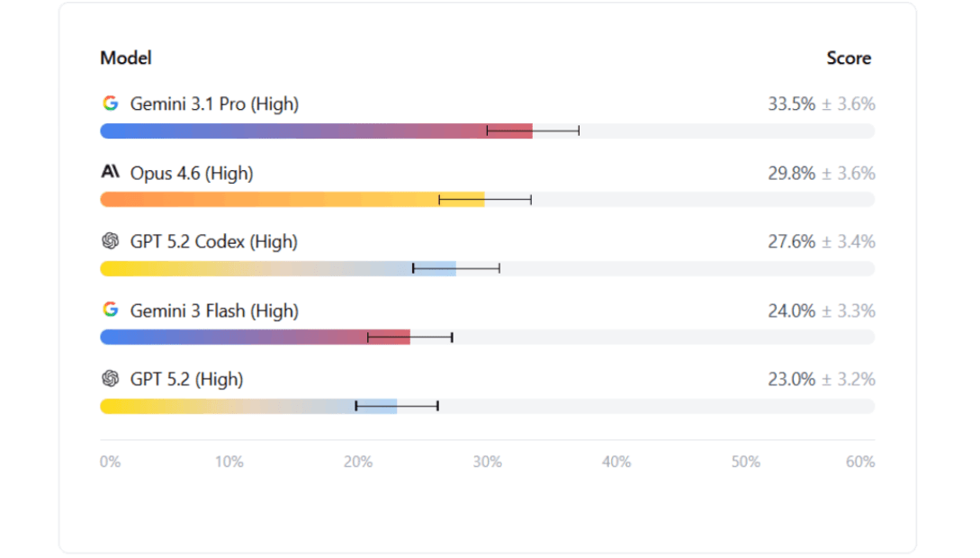Click the GPT 5.2 Codex yellow-blue bar
Screen dimensions: 980x558
(x=278, y=269)
